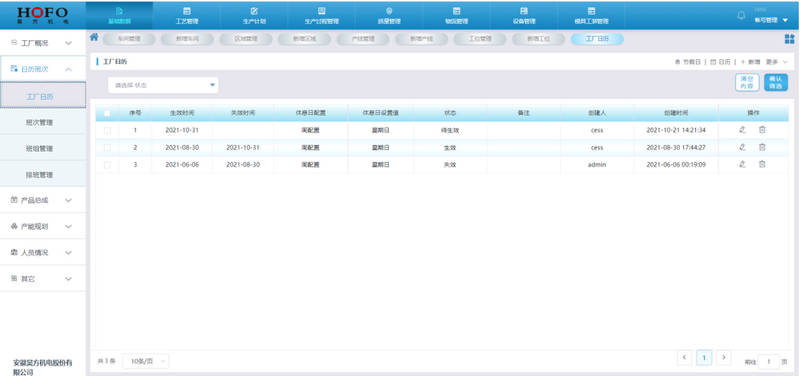Open the 更多 more options dropdown
The width and height of the screenshot is (800, 376).
777,62
